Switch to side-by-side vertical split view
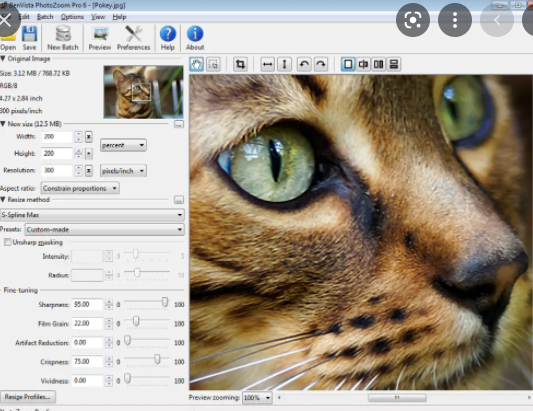Screen dimensions: 533x411 pos(378,64)
